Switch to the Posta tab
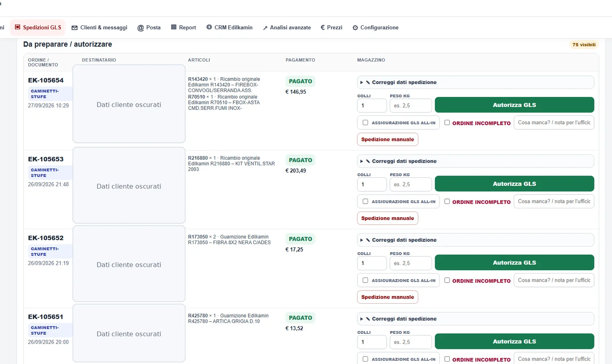 point(149,28)
